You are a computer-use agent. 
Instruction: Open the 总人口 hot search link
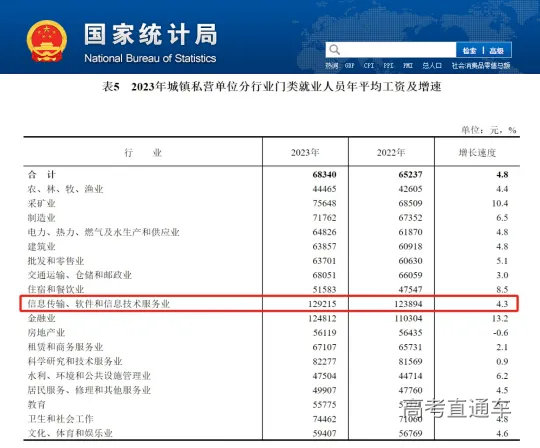point(432,65)
